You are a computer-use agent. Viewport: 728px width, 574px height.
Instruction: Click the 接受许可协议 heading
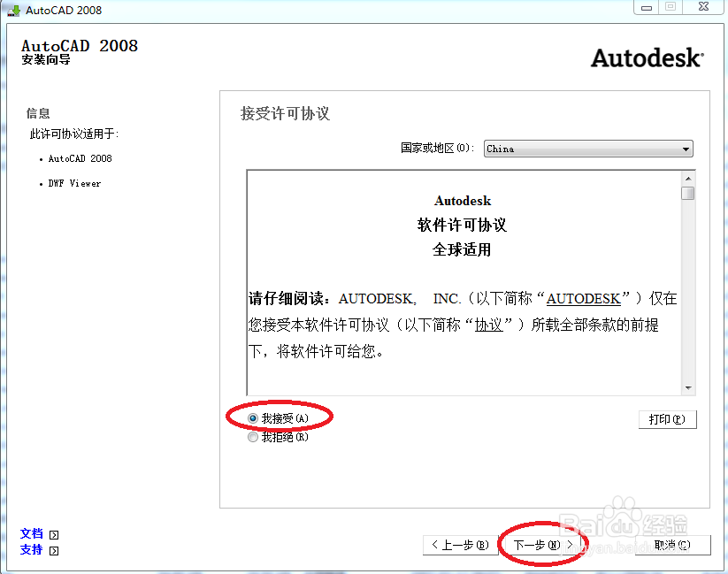(x=285, y=114)
